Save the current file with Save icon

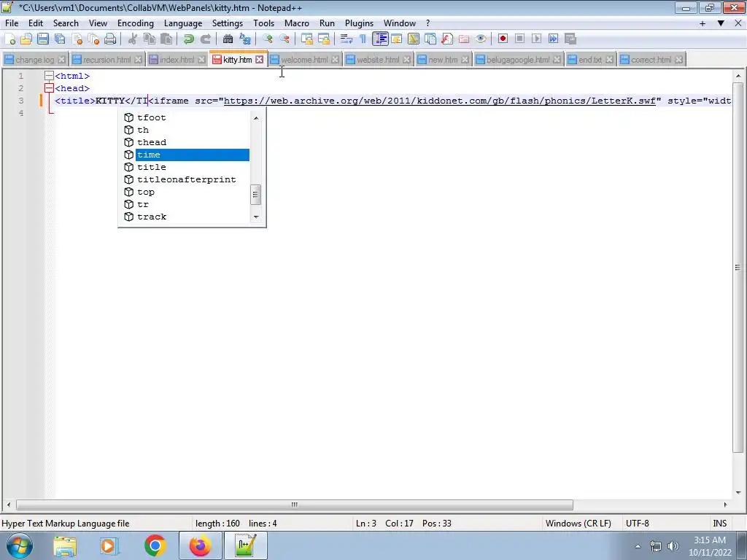coord(43,39)
